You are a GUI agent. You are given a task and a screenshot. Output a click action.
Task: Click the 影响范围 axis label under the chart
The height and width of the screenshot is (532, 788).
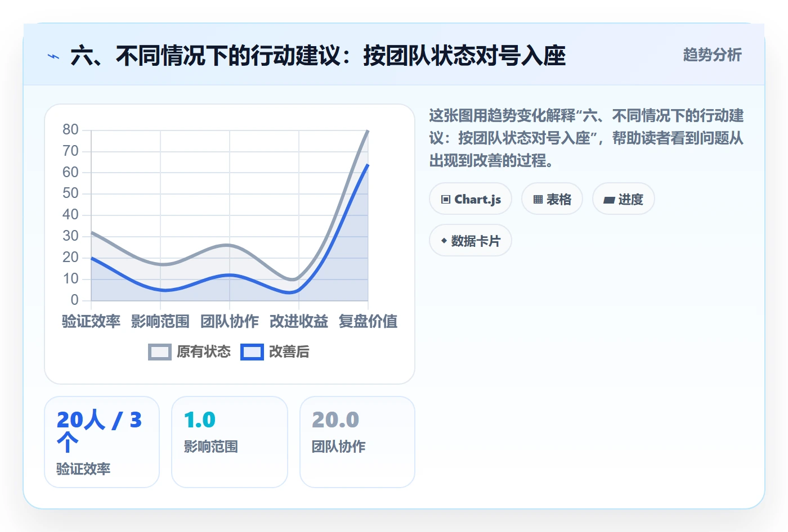(160, 321)
